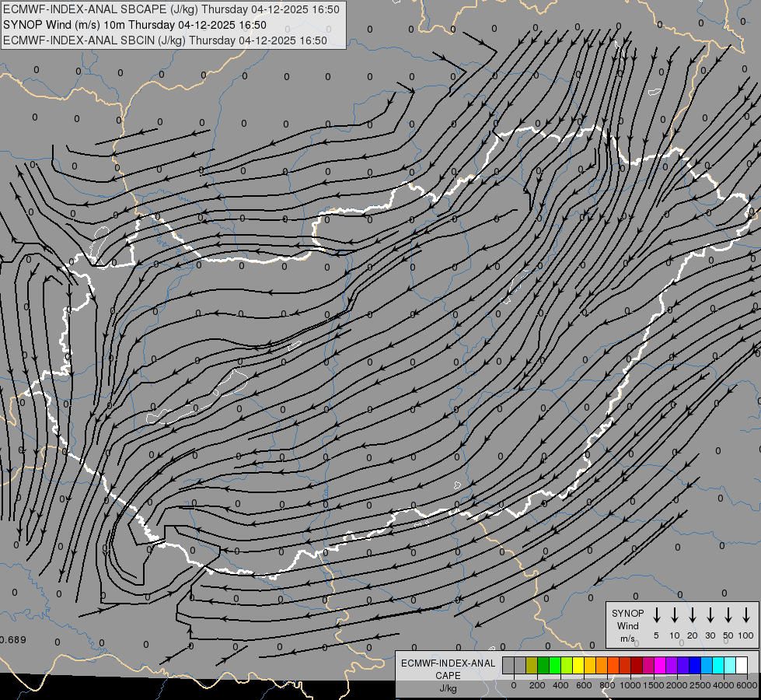Select the magenta CAPE legend swatch

(x=660, y=665)
